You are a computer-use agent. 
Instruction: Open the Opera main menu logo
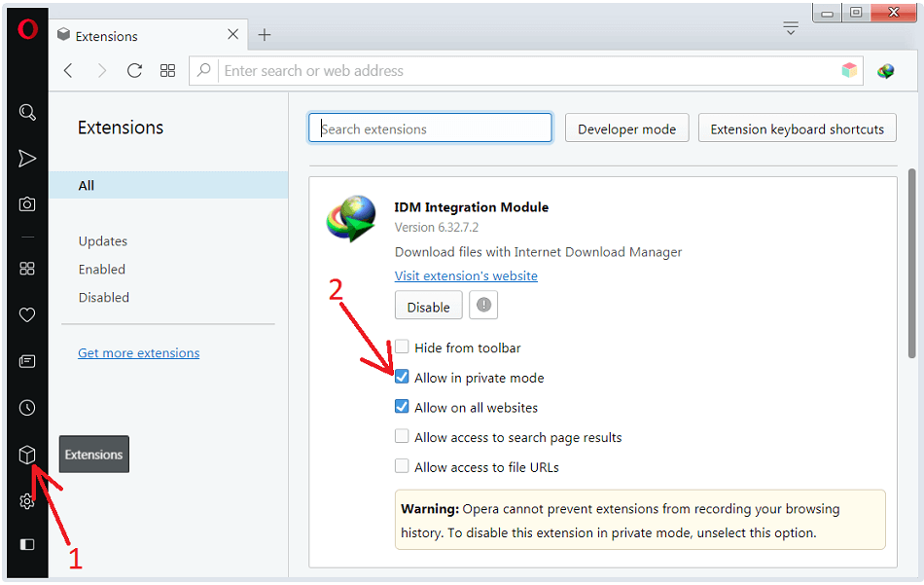(27, 29)
